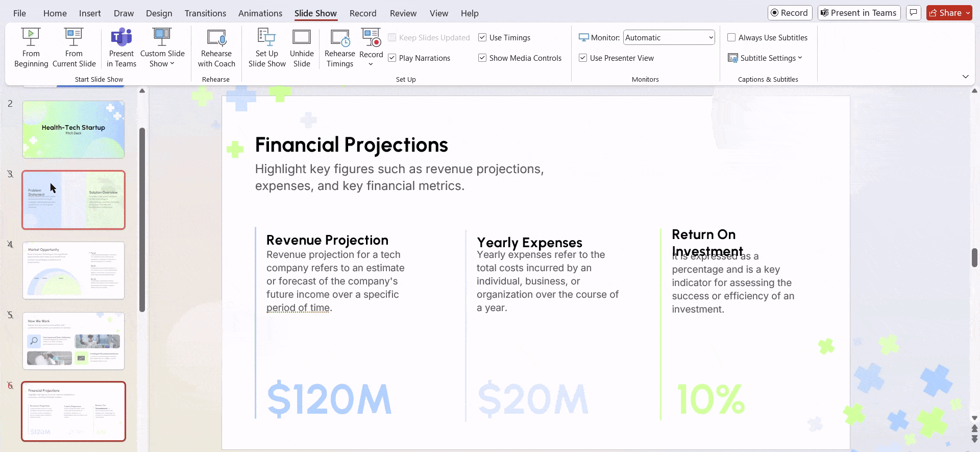Viewport: 980px width, 452px height.
Task: Uncheck Use Timings checkbox
Action: (482, 37)
